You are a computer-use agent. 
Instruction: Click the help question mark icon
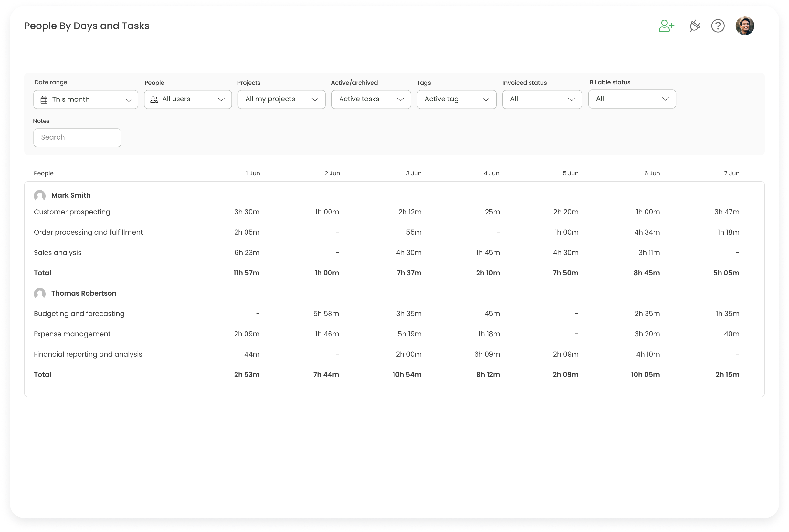[x=718, y=26]
